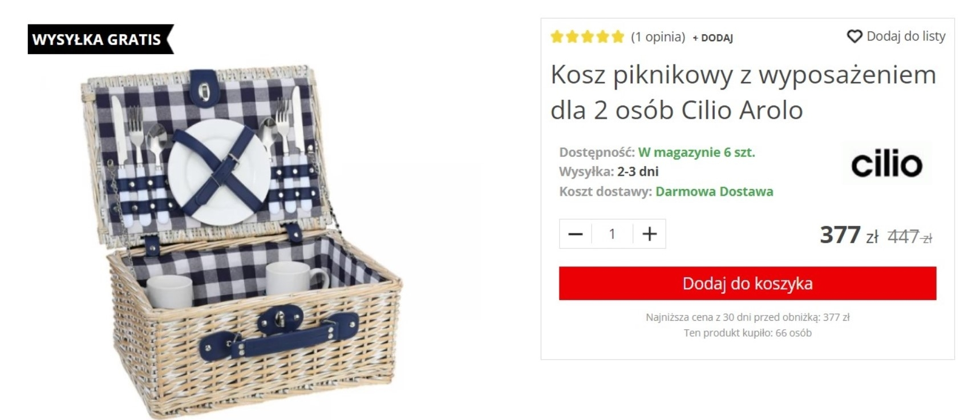The height and width of the screenshot is (420, 980).
Task: Click the first yellow rating star
Action: coord(557,37)
